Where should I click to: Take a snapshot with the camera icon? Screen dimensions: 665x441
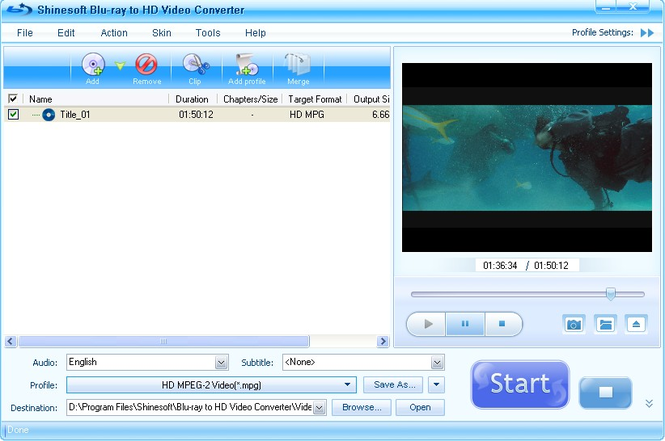[574, 324]
